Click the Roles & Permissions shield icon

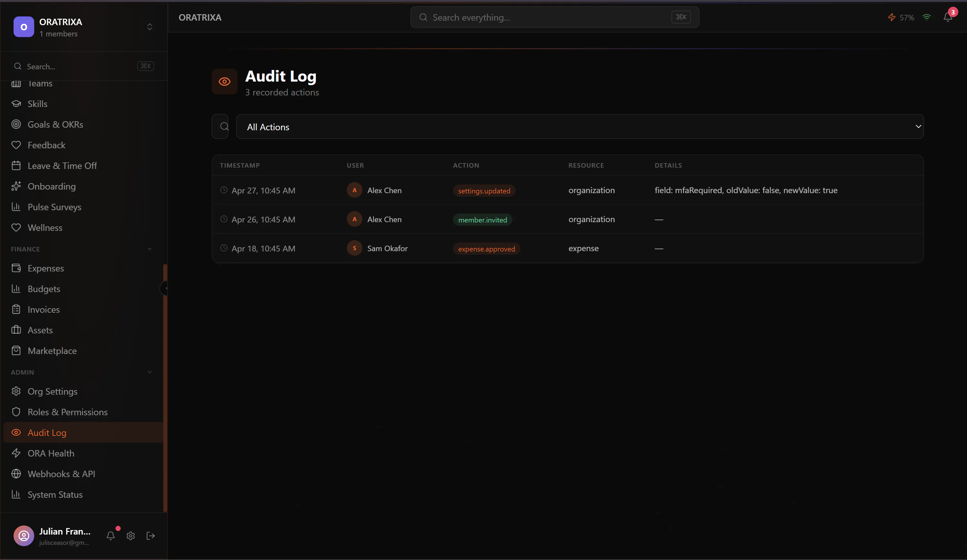coord(16,412)
